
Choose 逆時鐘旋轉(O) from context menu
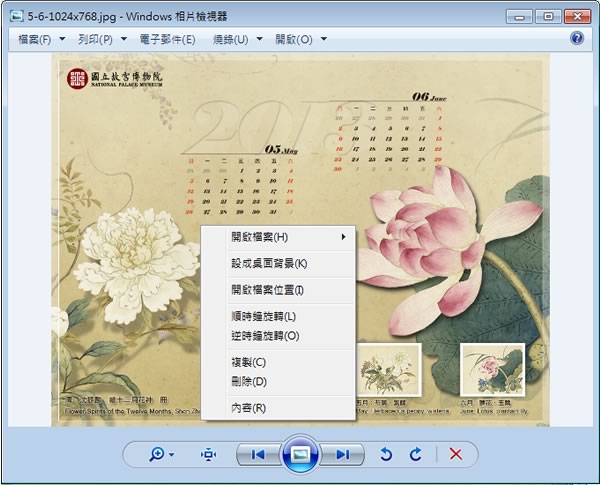pyautogui.click(x=278, y=336)
